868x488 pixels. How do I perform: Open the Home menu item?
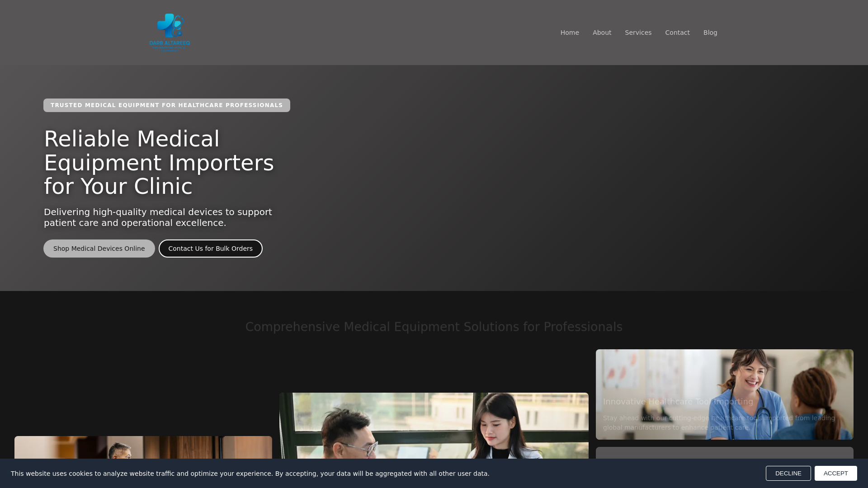[x=569, y=33]
